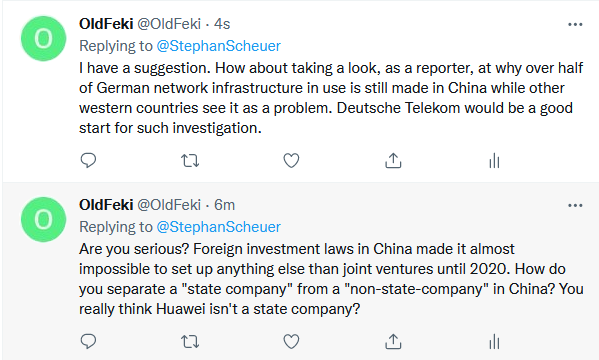Screen dimensions: 599x360
Task: View analytics for the 6m-old tweet
Action: click(x=494, y=342)
